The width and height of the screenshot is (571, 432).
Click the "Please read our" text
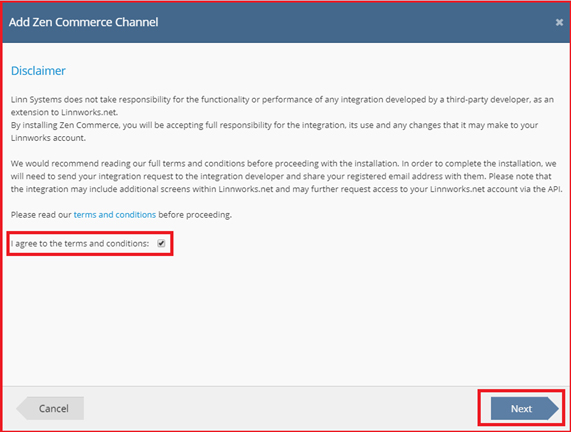41,215
